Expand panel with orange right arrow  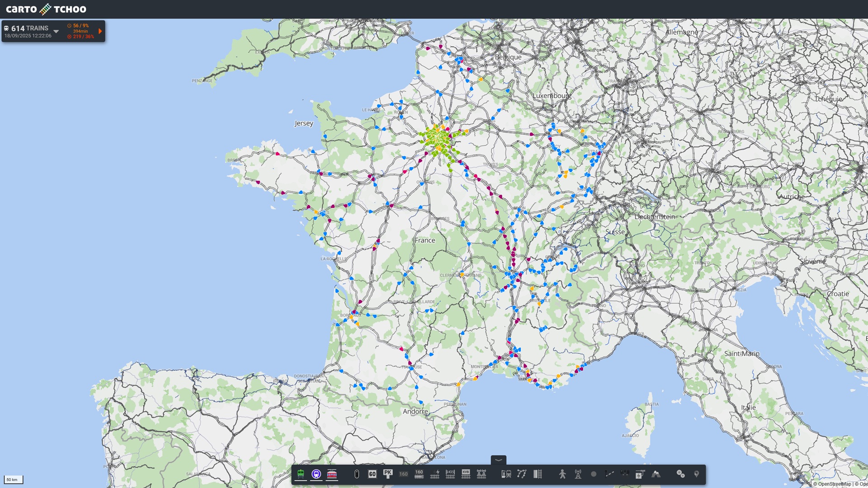tap(100, 31)
